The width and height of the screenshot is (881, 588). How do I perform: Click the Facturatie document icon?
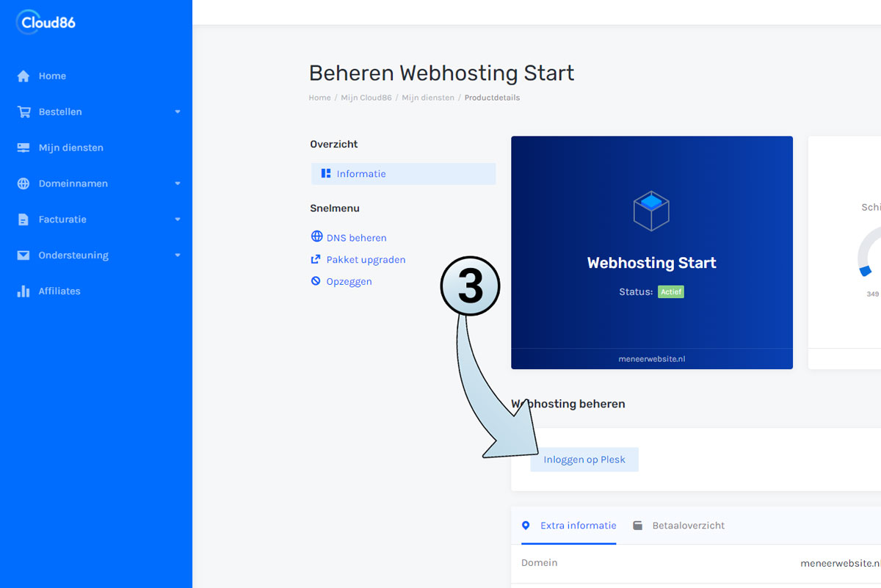23,219
